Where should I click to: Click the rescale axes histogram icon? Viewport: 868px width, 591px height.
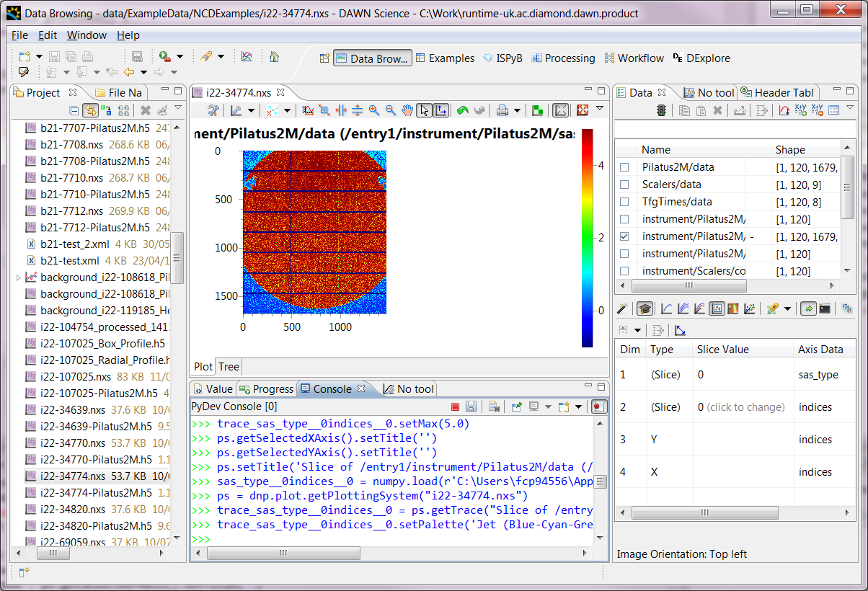tap(309, 110)
